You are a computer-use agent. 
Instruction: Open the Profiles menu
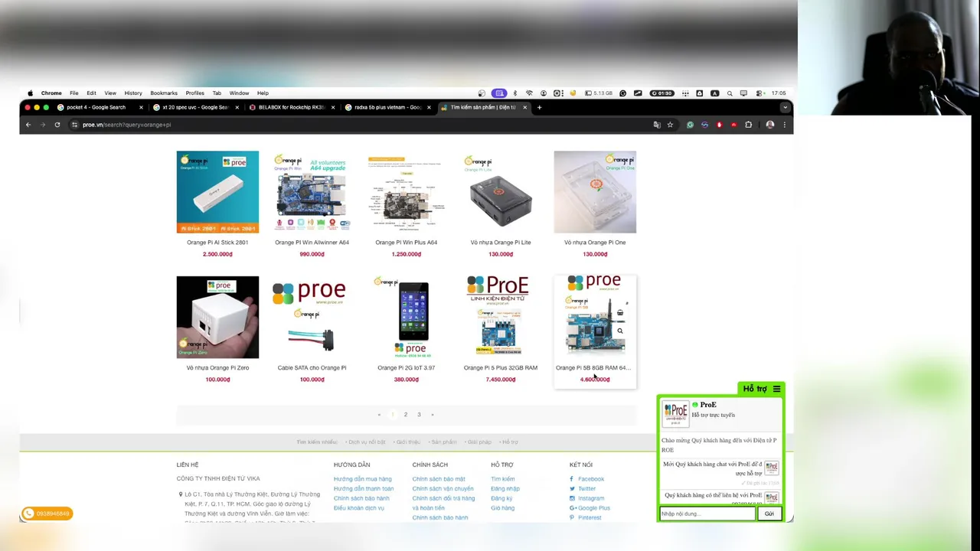click(x=195, y=93)
